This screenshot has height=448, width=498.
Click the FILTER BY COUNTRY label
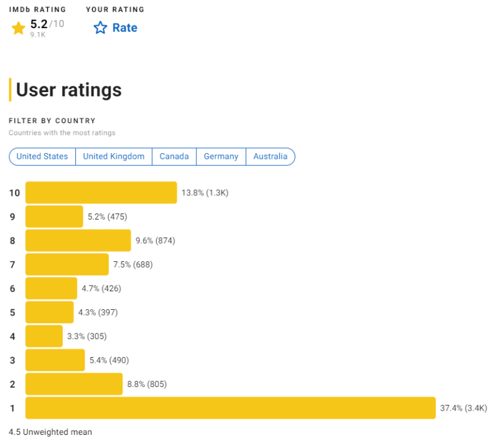click(53, 120)
